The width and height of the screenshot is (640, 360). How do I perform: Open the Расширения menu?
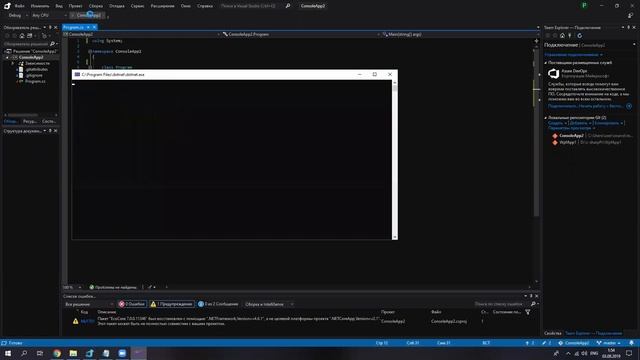pos(162,6)
